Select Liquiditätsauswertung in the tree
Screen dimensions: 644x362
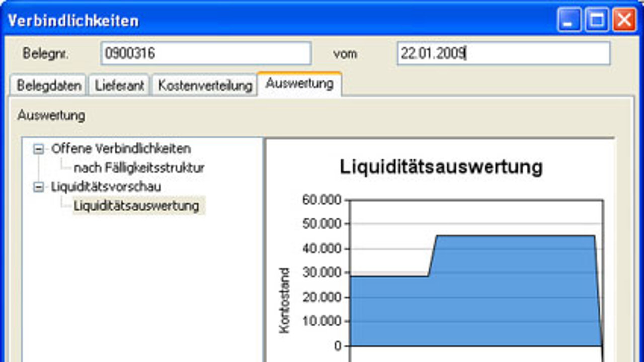click(136, 206)
